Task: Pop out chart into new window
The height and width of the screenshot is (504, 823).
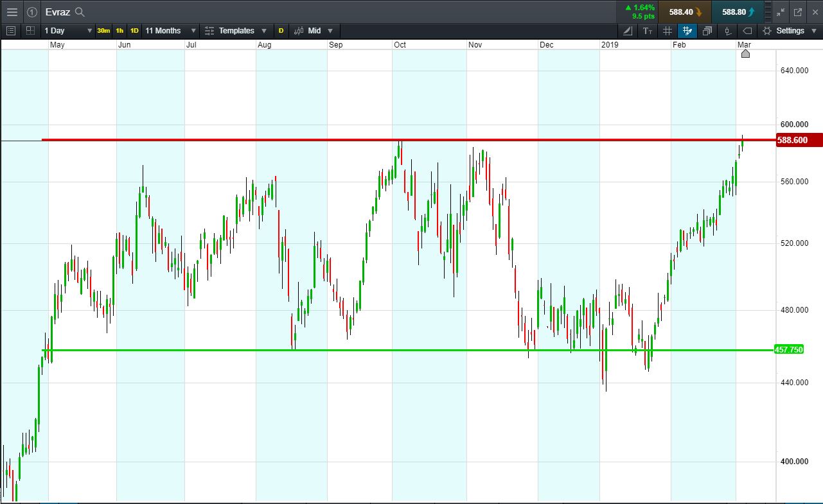Action: pos(798,12)
